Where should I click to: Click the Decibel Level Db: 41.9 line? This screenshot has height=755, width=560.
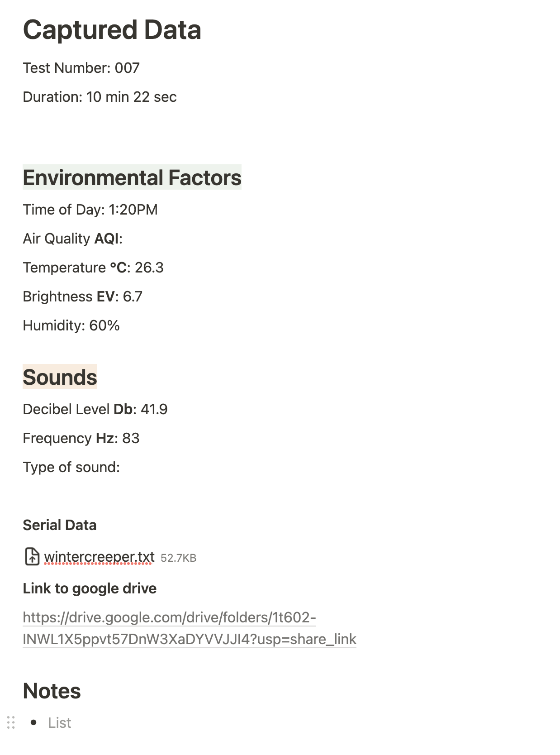(x=95, y=409)
